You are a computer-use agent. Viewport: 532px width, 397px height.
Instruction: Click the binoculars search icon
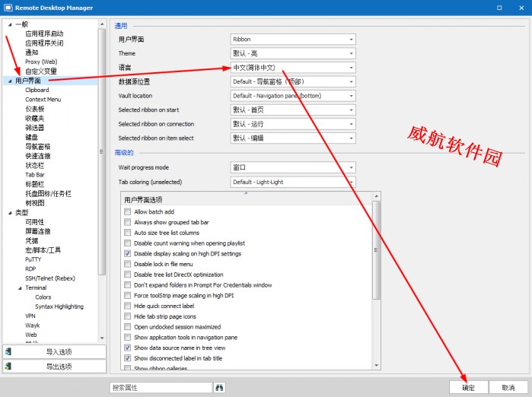(219, 387)
